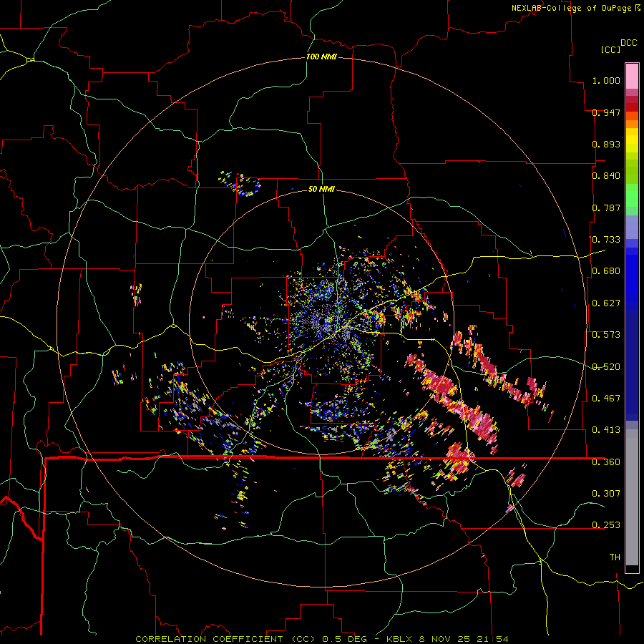
Task: Click the 0.733 scale value
Action: pyautogui.click(x=606, y=240)
